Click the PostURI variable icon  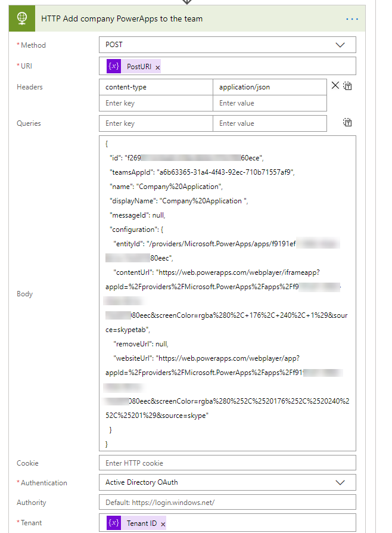pyautogui.click(x=114, y=67)
